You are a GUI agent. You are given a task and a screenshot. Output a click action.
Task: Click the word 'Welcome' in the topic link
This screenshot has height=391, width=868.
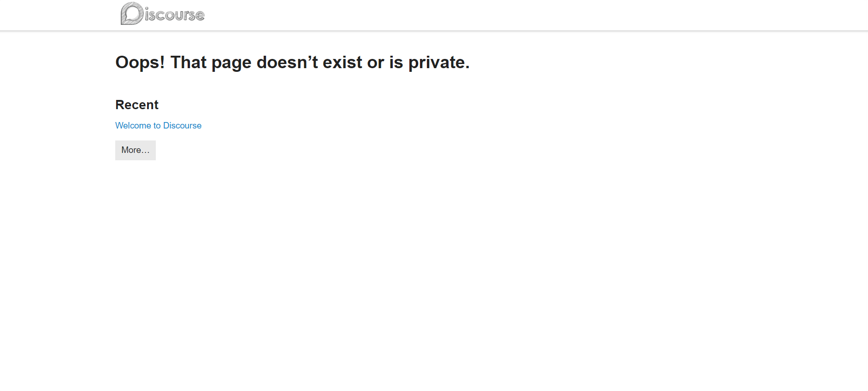[133, 126]
